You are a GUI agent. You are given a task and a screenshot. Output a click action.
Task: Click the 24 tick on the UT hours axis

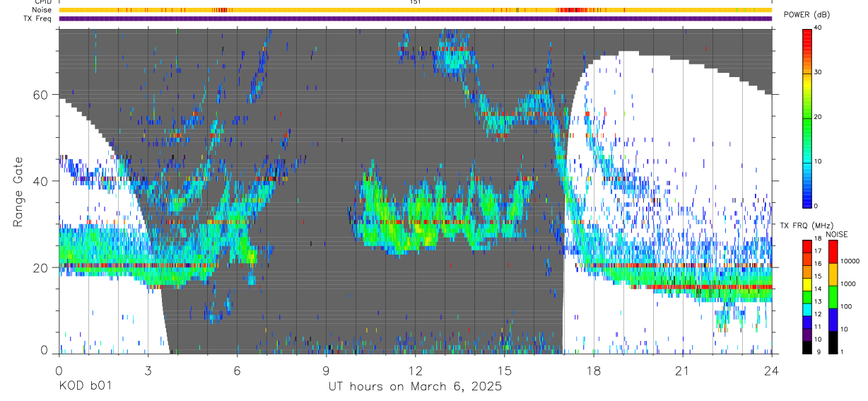coord(771,370)
